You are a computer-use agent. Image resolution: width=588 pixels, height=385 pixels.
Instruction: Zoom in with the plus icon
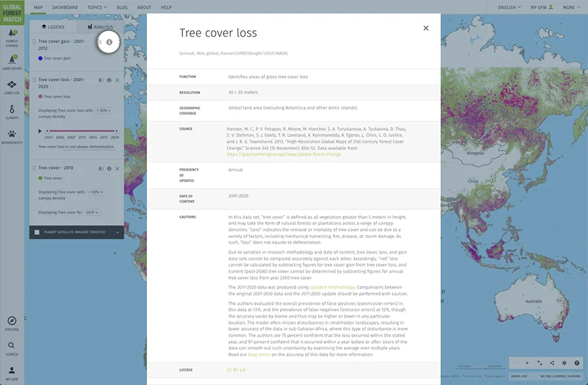click(527, 363)
